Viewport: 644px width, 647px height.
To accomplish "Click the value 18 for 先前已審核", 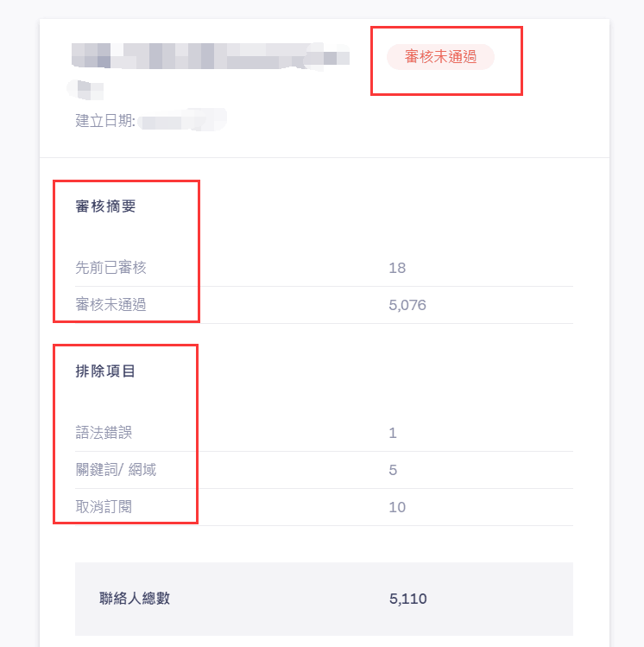I will [x=397, y=268].
